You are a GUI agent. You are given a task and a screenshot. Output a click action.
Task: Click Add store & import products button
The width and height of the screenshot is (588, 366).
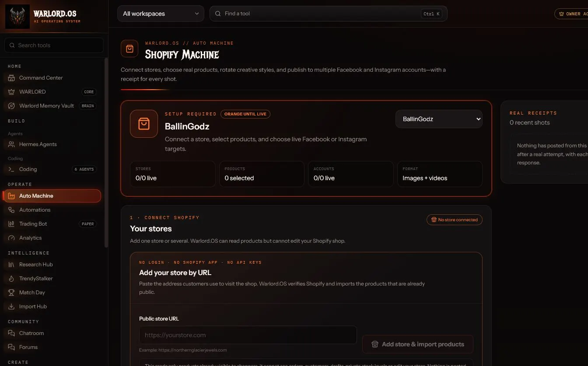pos(418,344)
